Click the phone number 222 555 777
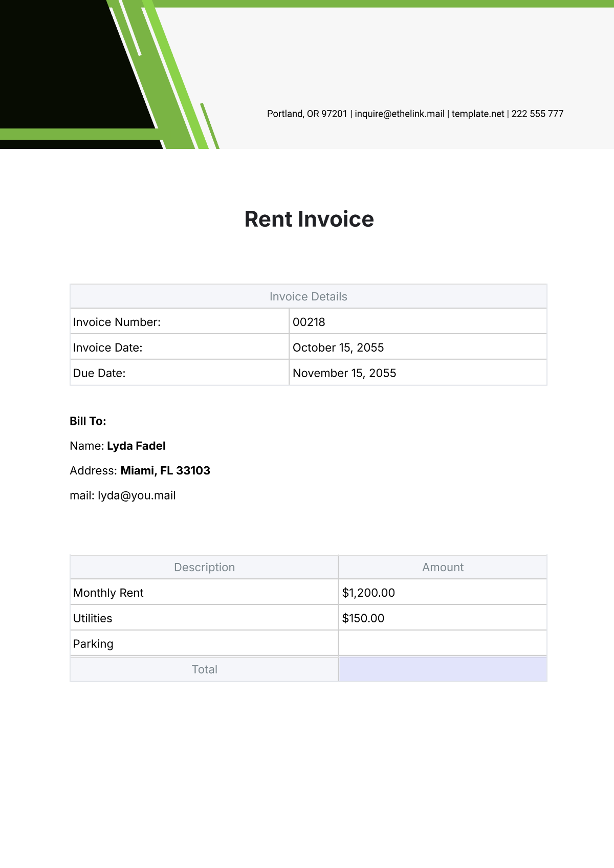 point(537,114)
